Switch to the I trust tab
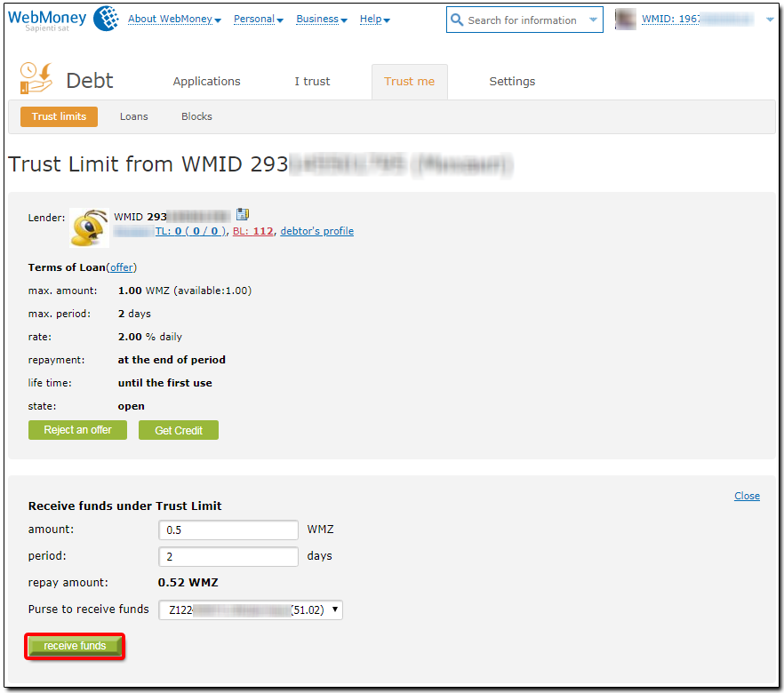 tap(312, 82)
